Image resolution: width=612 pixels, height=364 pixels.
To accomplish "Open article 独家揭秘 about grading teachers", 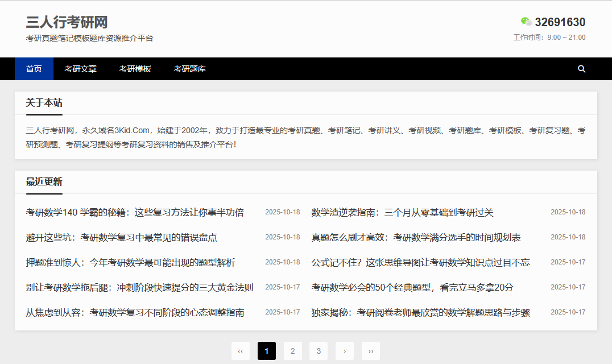I will pos(420,313).
